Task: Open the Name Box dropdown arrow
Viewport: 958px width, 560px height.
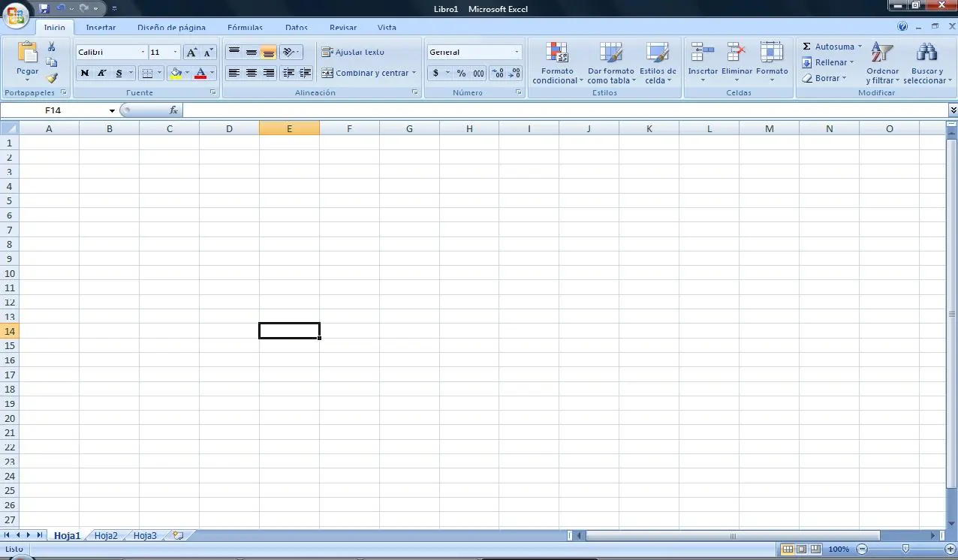Action: 112,110
